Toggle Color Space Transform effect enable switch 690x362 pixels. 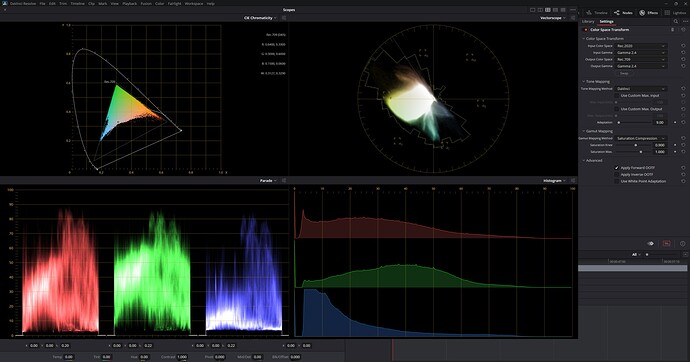tap(585, 30)
